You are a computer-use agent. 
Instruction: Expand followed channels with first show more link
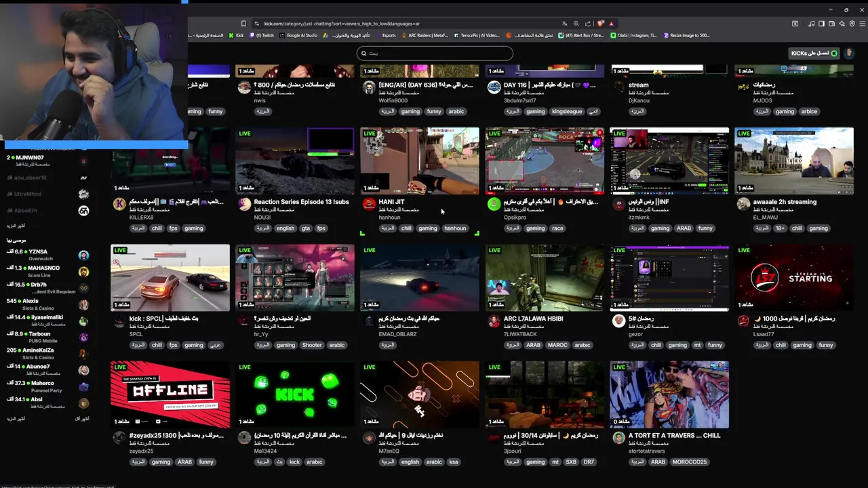16,226
